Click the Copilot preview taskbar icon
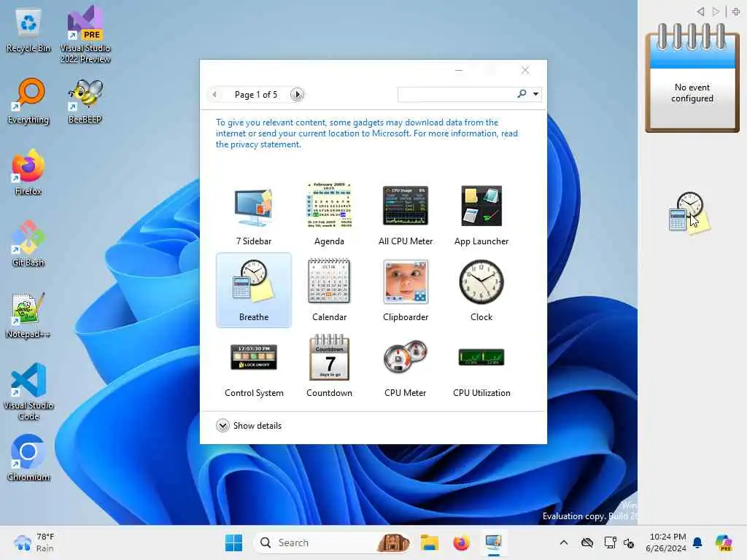This screenshot has width=747, height=560. pyautogui.click(x=724, y=542)
